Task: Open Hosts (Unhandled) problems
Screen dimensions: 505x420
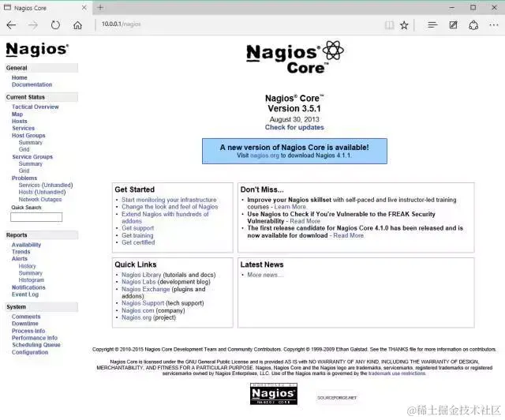Action: coord(42,192)
